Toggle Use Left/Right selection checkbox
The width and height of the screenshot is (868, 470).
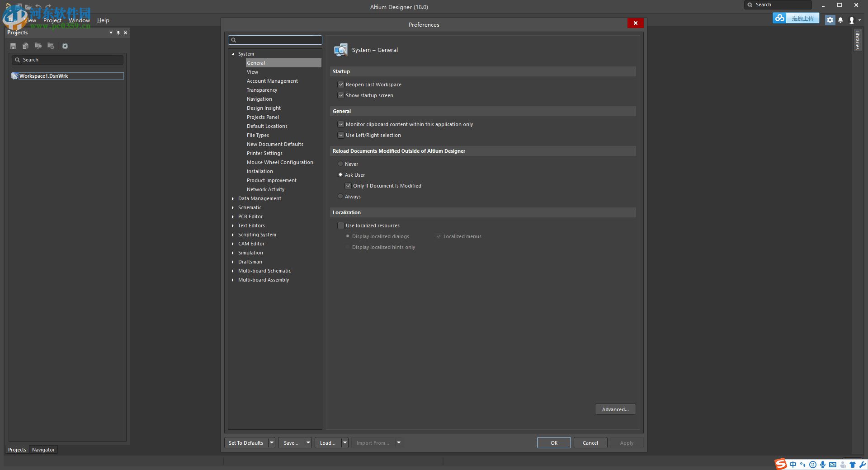point(341,135)
